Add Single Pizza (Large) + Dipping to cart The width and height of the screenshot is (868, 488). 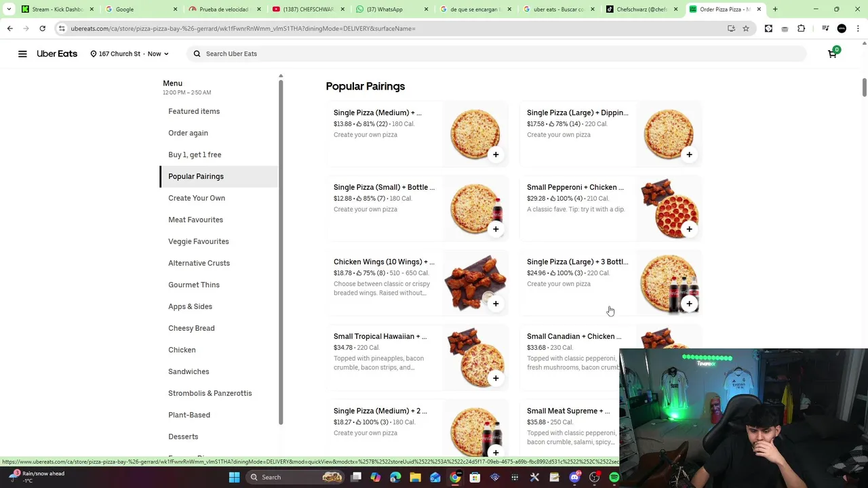(689, 155)
